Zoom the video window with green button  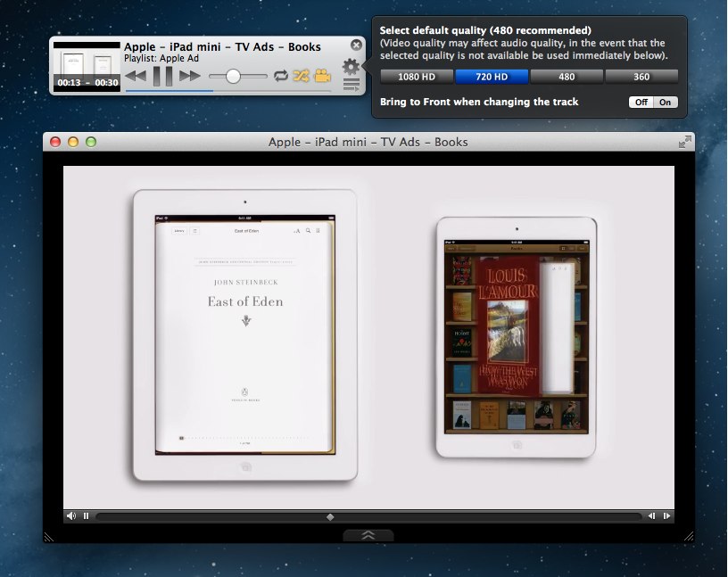(91, 142)
